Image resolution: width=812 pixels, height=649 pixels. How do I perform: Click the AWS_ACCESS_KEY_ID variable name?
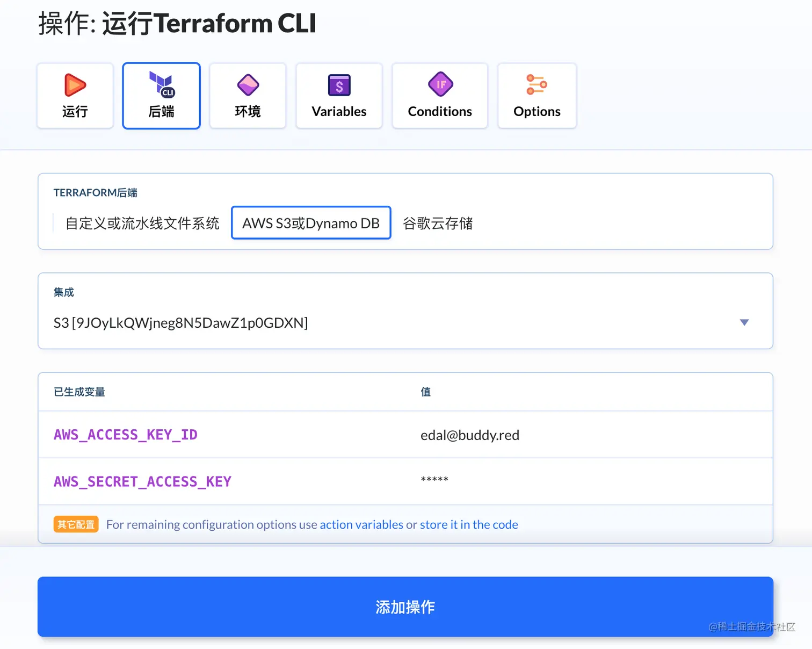(x=126, y=435)
